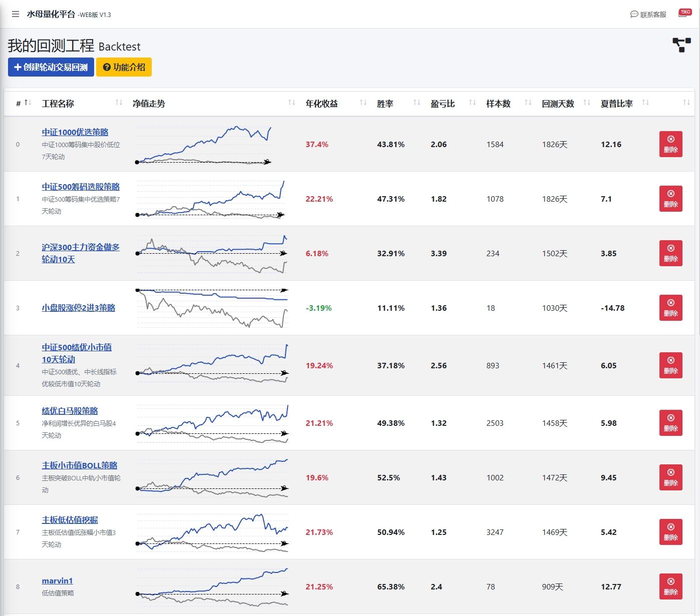Open 主板小市值BOLL策略 project

click(80, 465)
